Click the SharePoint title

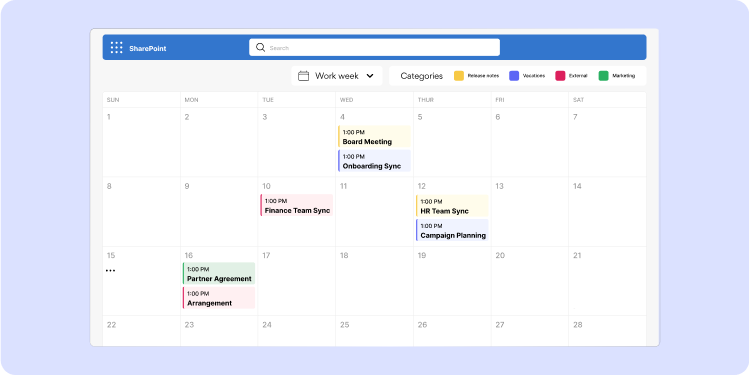tap(148, 49)
